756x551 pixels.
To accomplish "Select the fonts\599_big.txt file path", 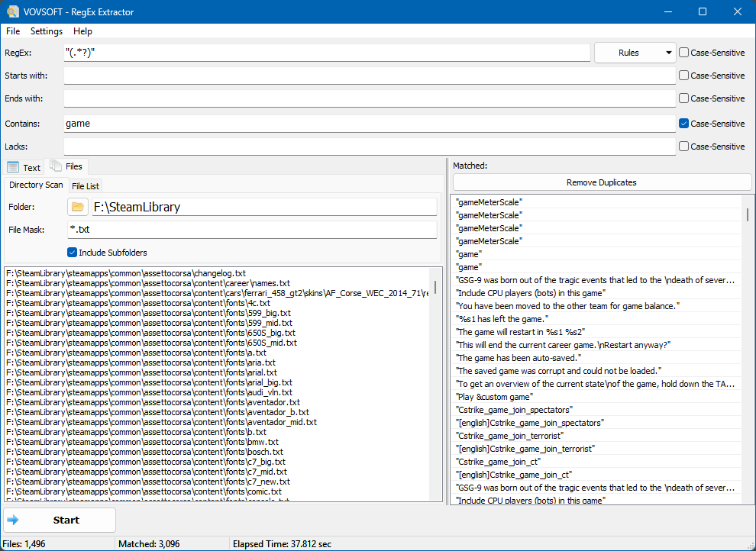I will coord(149,313).
